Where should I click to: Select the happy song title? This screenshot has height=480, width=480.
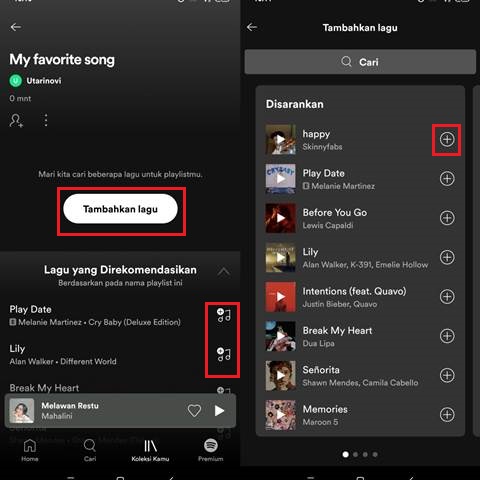coord(316,134)
